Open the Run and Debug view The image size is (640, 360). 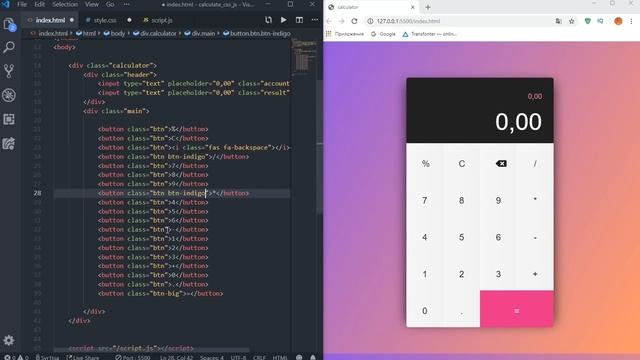click(9, 95)
